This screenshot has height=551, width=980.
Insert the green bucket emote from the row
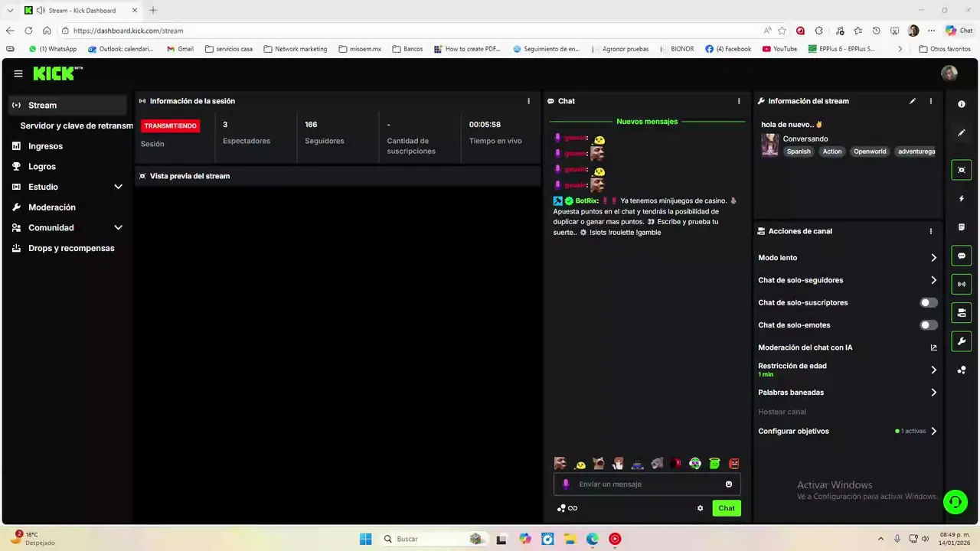point(714,464)
